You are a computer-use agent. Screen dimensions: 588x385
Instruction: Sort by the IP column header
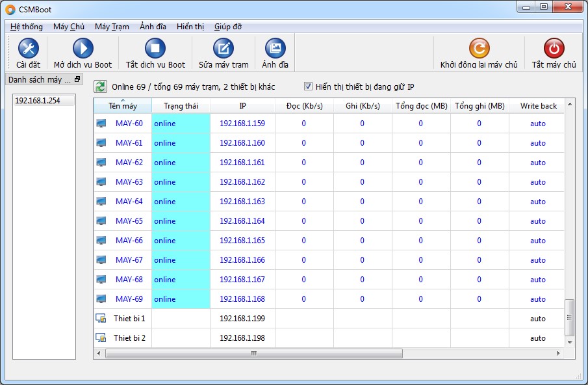coord(242,106)
